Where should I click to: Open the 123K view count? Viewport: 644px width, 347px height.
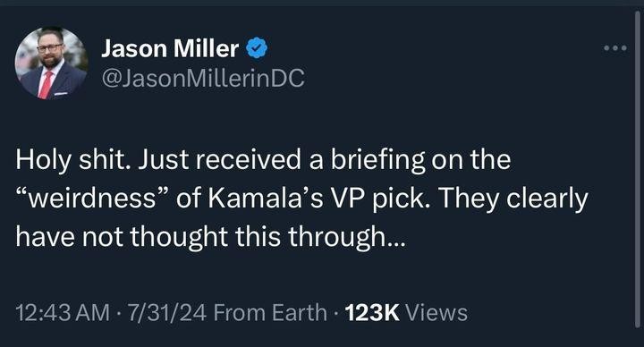[x=372, y=312]
